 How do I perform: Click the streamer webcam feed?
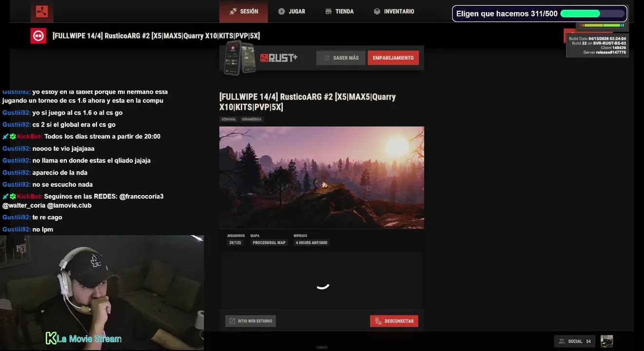point(102,292)
